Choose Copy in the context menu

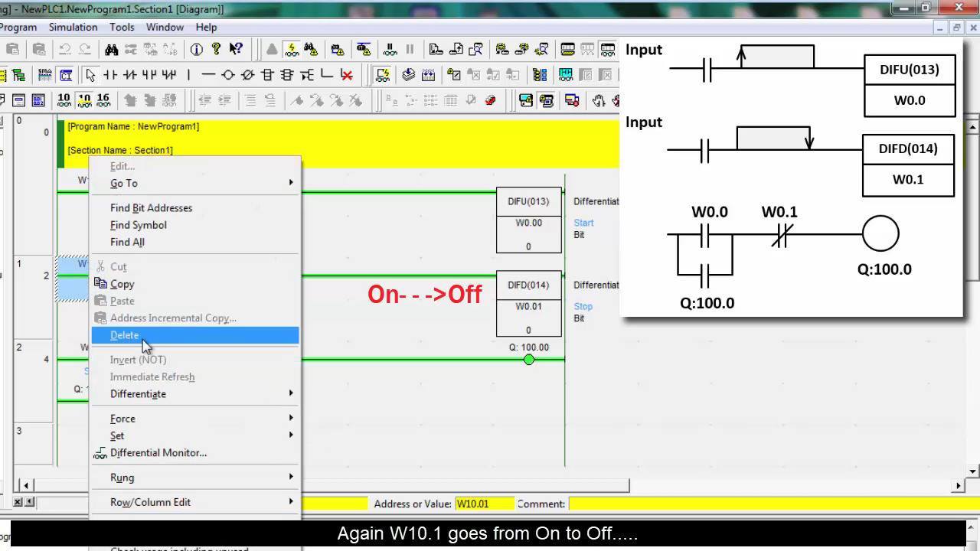195,284
